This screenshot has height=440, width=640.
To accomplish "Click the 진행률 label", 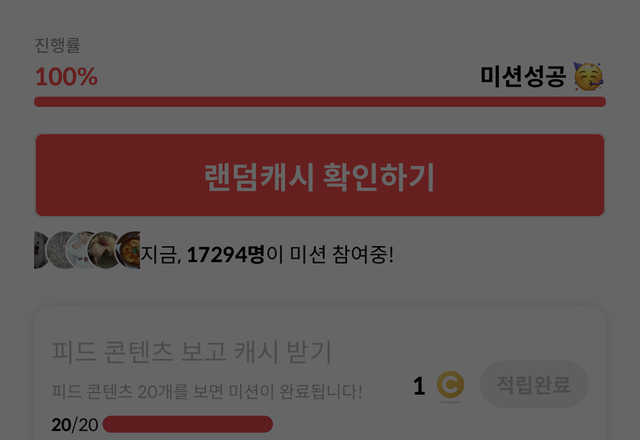I will pos(57,45).
